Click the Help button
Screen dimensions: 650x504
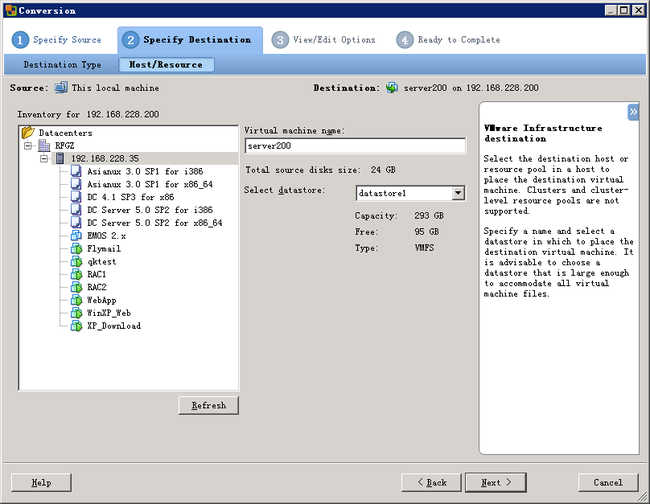(41, 482)
